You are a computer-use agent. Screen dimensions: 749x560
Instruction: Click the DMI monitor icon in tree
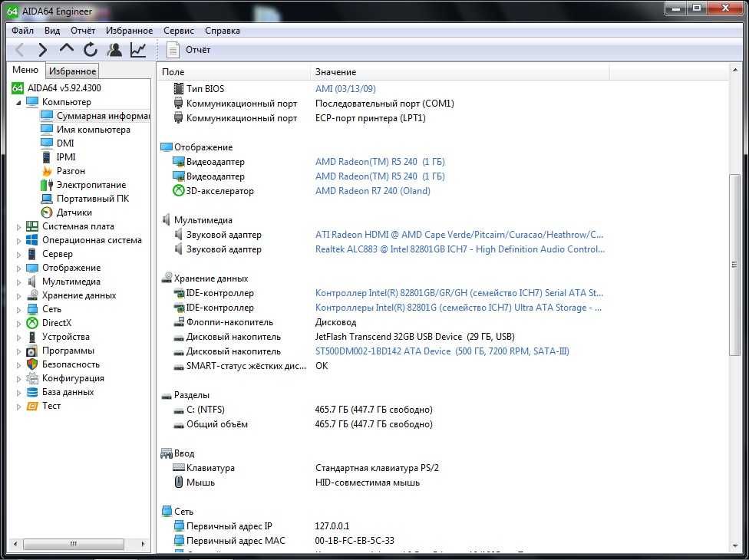click(x=46, y=143)
